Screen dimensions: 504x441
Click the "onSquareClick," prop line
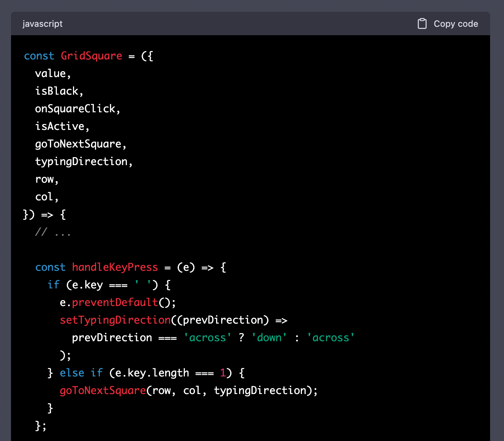coord(77,109)
